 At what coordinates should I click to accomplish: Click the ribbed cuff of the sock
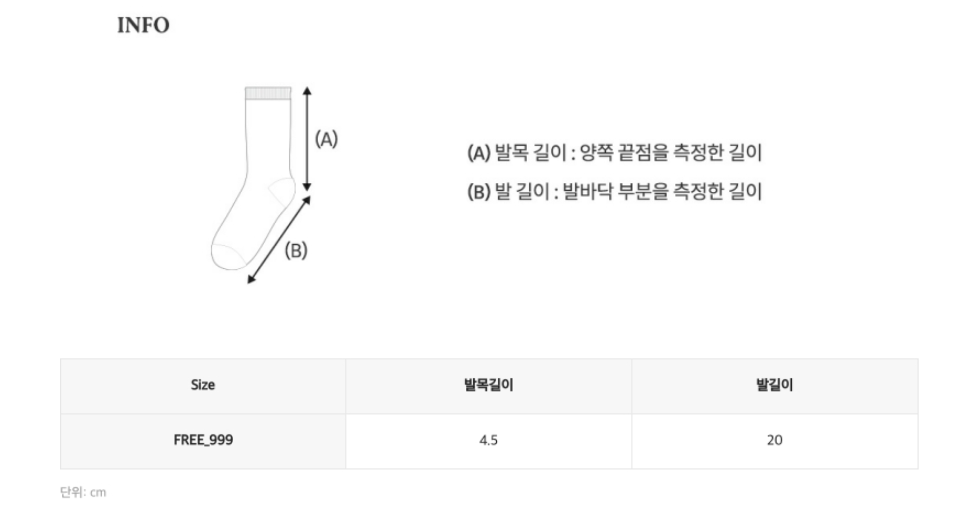tap(268, 93)
